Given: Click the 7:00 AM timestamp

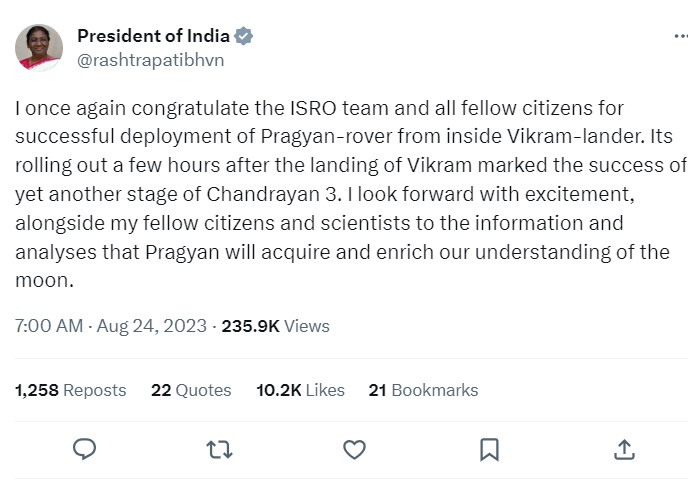Looking at the screenshot, I should pyautogui.click(x=49, y=326).
